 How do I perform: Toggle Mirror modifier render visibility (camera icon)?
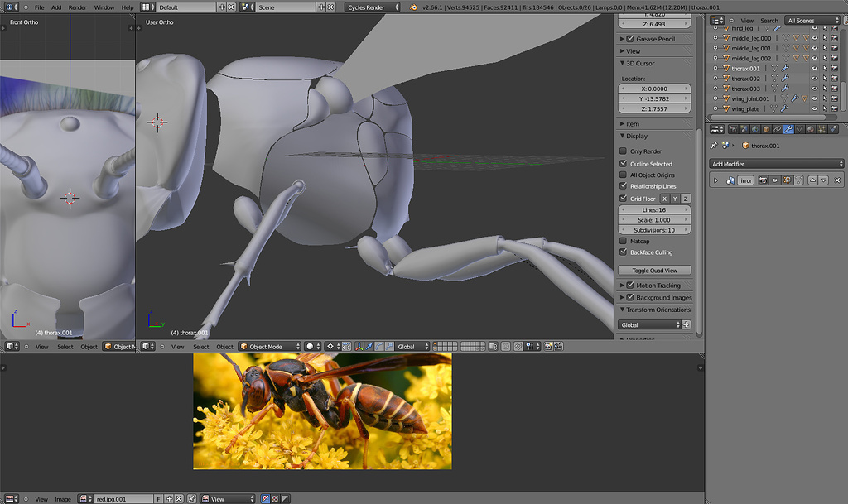coord(764,180)
